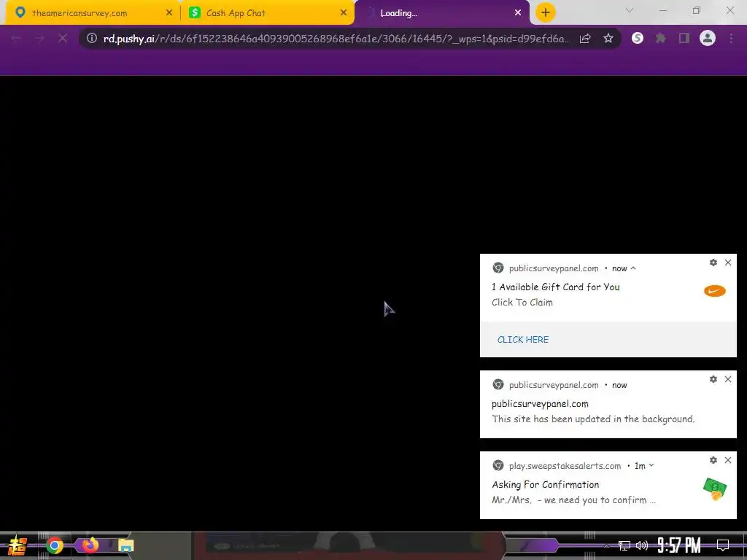
Task: Click CLICK HERE in notification
Action: (523, 340)
